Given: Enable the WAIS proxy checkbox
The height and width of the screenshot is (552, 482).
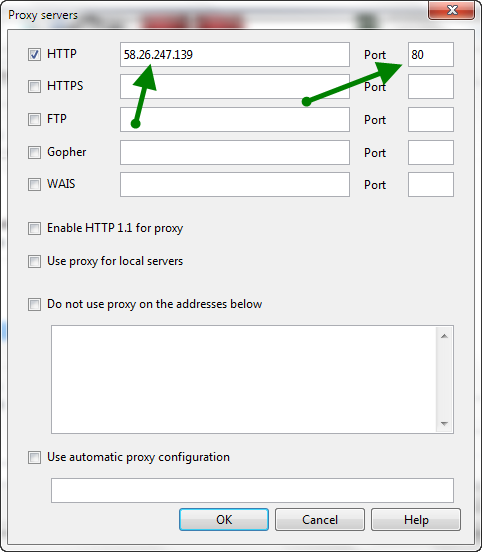Looking at the screenshot, I should (x=34, y=184).
